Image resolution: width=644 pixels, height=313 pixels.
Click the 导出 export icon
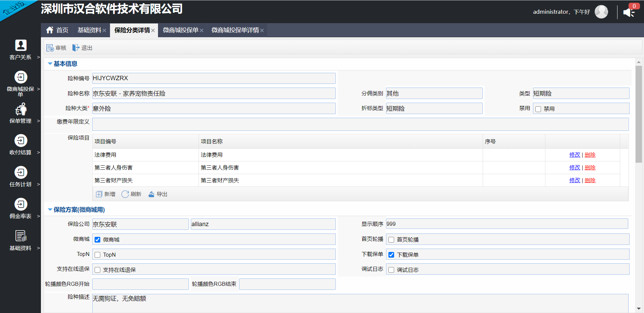coord(151,194)
